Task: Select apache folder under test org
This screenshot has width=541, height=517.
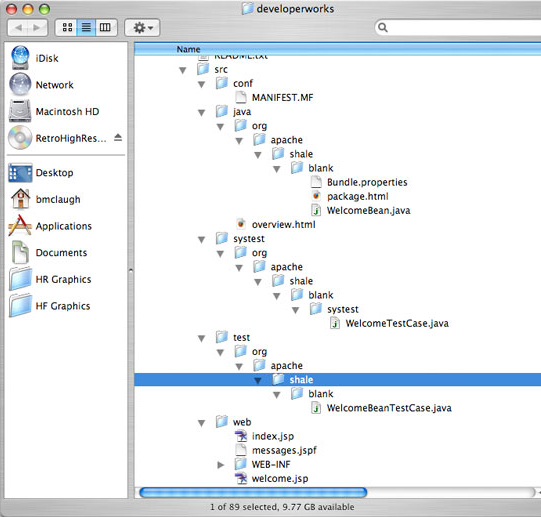Action: 286,365
